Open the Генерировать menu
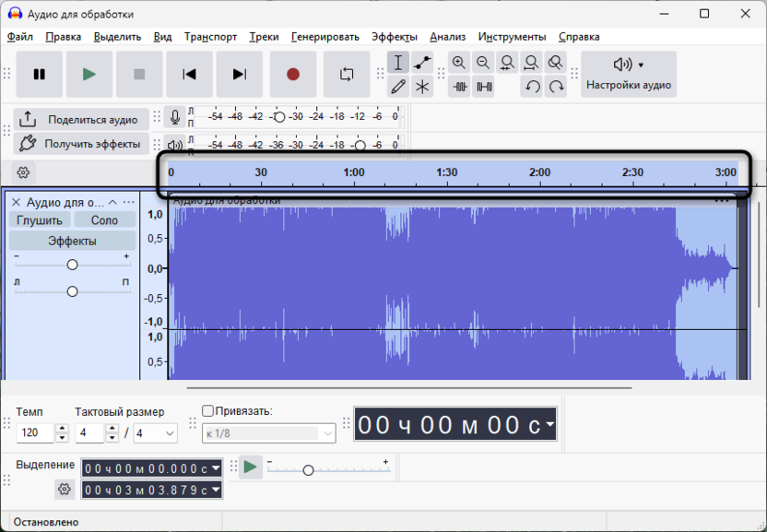Image resolution: width=767 pixels, height=532 pixels. click(324, 37)
